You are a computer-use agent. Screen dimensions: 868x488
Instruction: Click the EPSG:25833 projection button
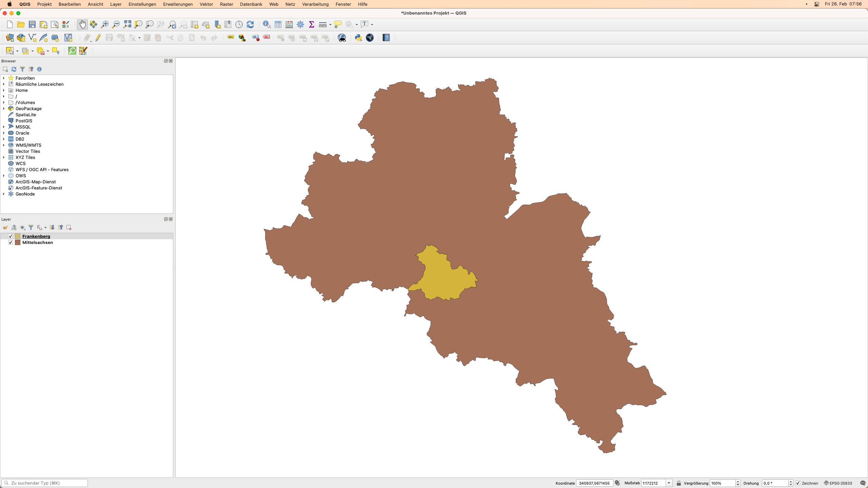coord(838,483)
